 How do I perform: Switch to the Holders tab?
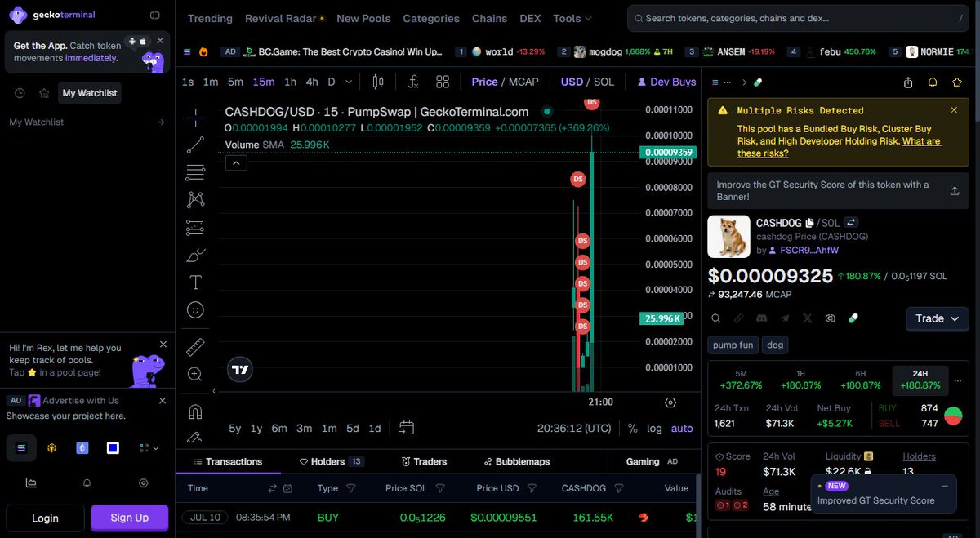pos(331,461)
